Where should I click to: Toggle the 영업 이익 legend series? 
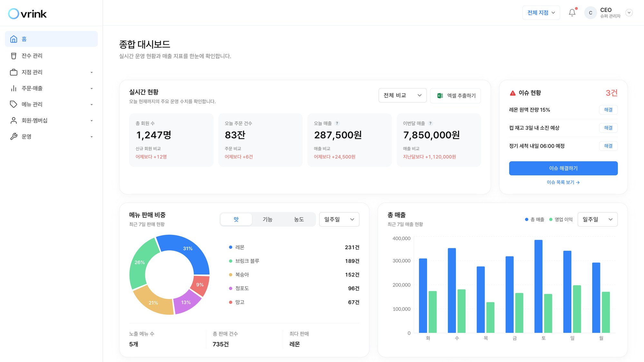[561, 219]
